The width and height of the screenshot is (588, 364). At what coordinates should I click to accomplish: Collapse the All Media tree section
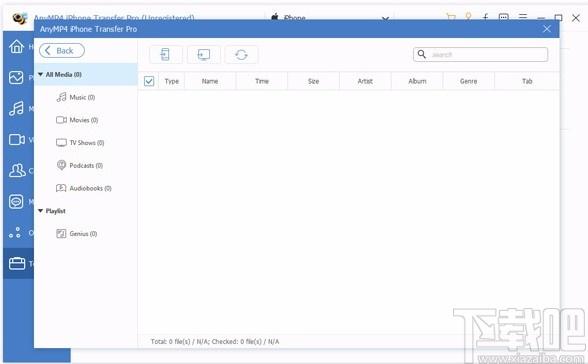pyautogui.click(x=40, y=75)
